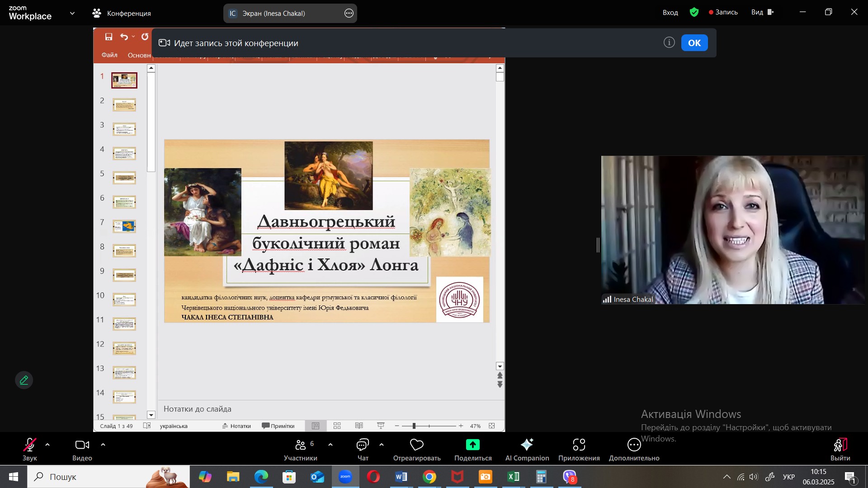Show hidden system tray icons chevron
This screenshot has width=868, height=488.
click(726, 477)
